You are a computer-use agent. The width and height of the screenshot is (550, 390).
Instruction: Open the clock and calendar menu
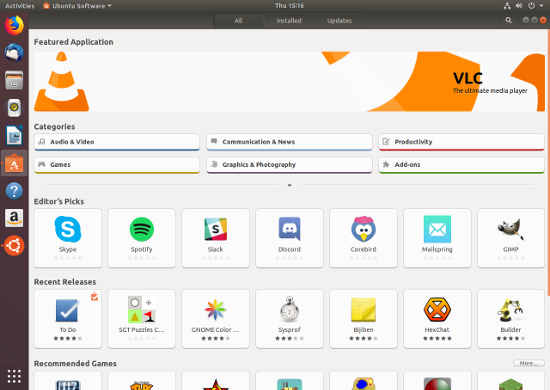(289, 6)
